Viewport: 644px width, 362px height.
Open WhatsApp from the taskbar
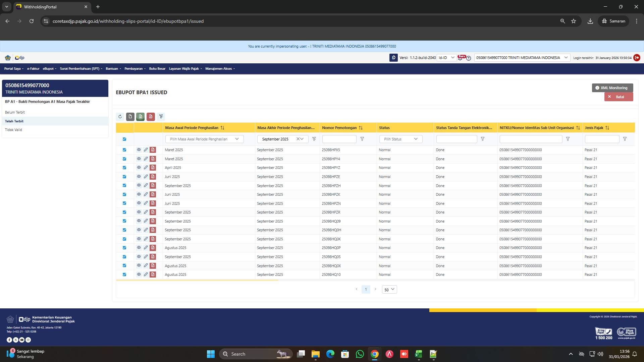360,354
